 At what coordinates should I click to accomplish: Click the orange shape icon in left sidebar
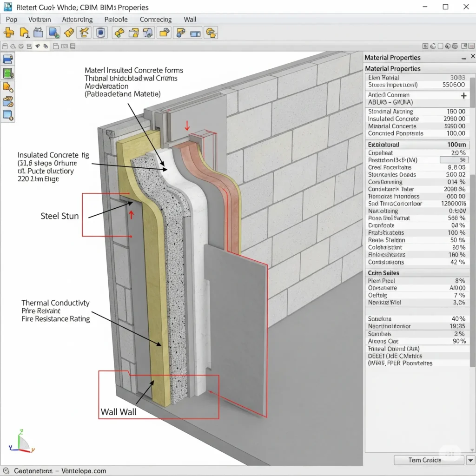8,87
